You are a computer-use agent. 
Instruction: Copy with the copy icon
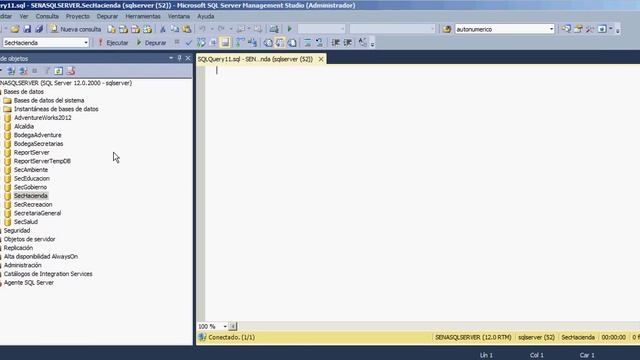[x=175, y=29]
